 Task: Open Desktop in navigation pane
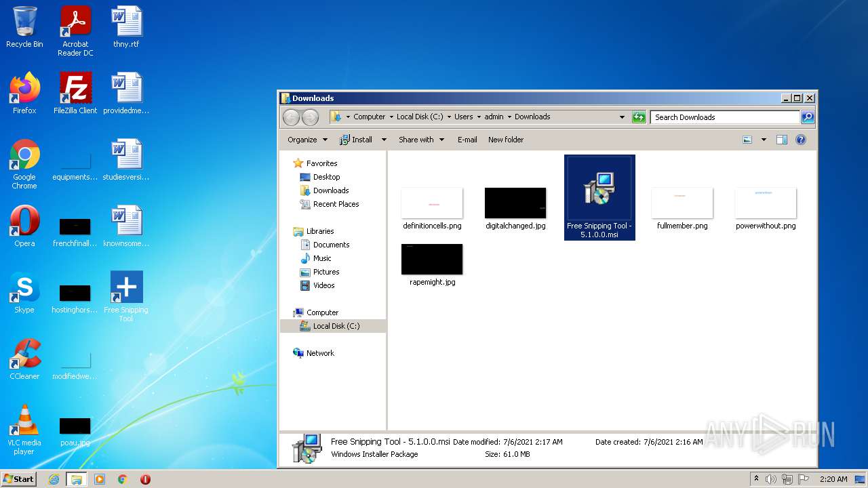click(320, 177)
